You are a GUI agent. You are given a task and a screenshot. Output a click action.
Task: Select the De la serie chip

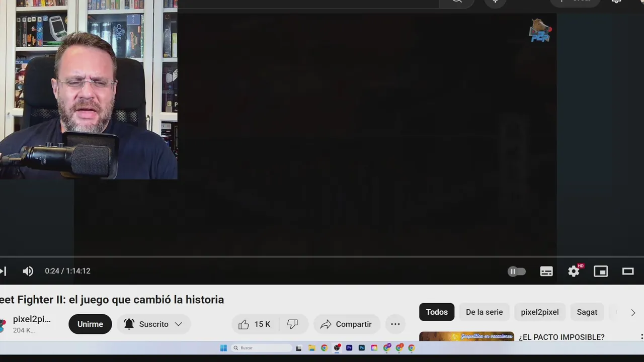tap(484, 312)
